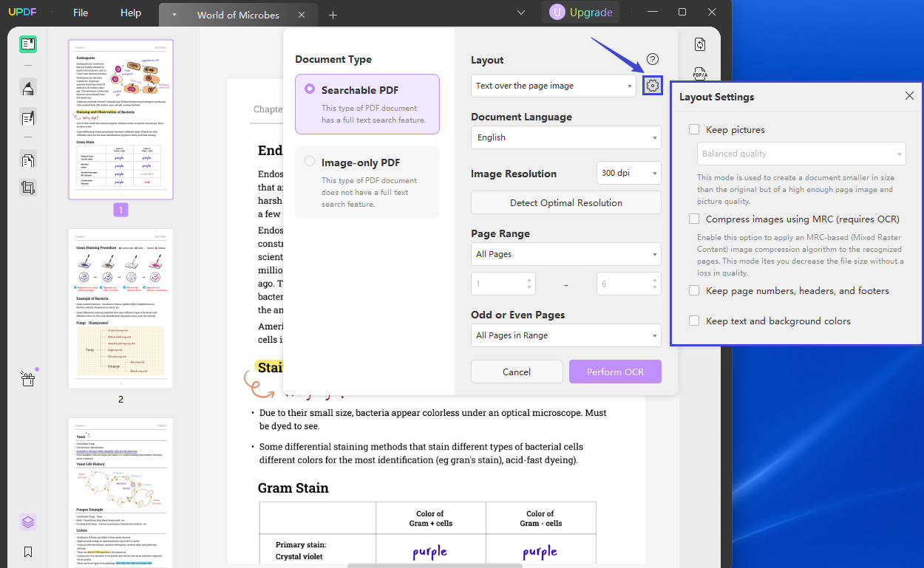This screenshot has height=568, width=924.
Task: Select the Crop Pages tool
Action: coord(27,187)
